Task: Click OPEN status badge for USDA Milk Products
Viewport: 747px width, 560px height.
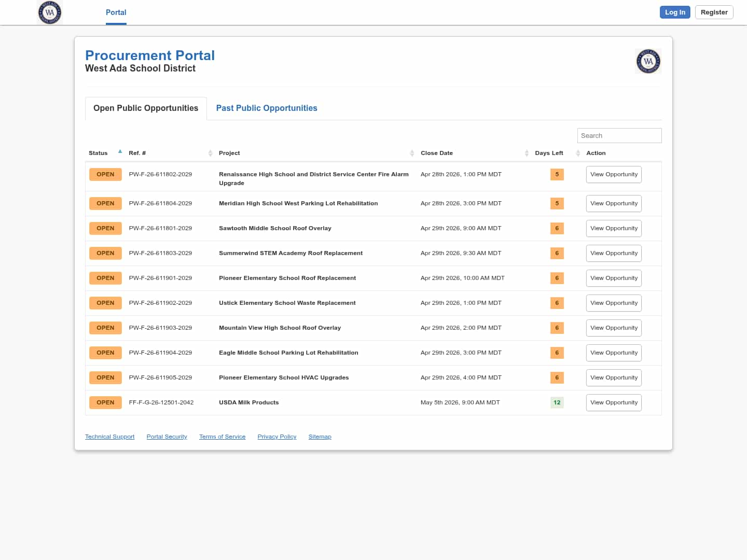Action: point(105,402)
